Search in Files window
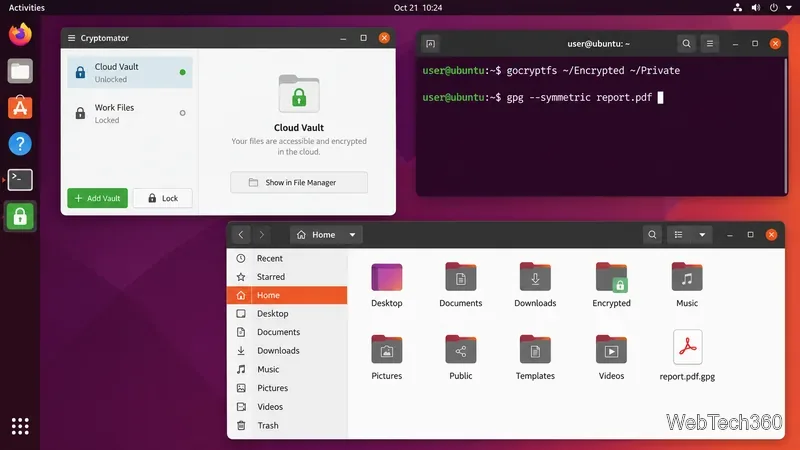This screenshot has height=450, width=800. (x=652, y=235)
